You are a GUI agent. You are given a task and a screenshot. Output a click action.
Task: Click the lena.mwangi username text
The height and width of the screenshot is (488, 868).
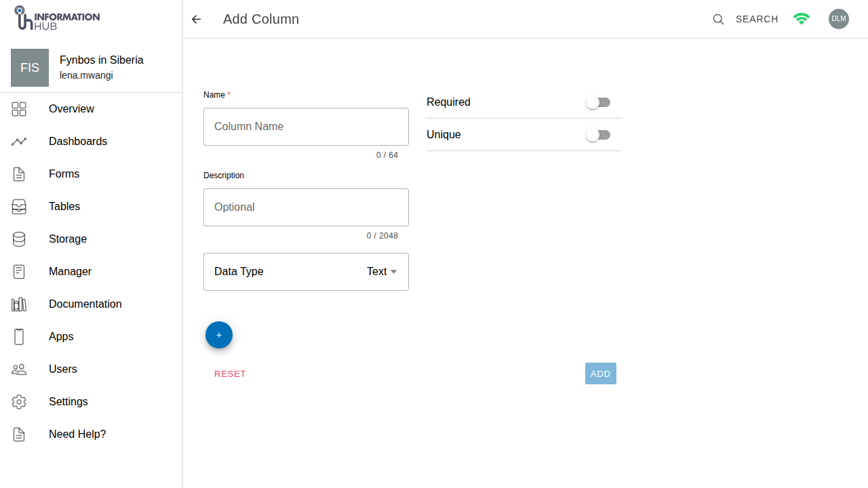(86, 75)
